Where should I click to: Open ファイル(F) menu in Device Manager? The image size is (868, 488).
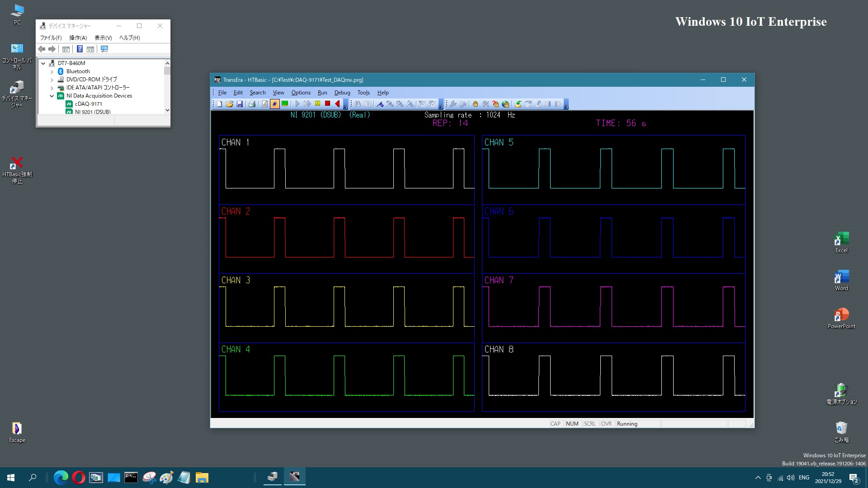pyautogui.click(x=51, y=38)
